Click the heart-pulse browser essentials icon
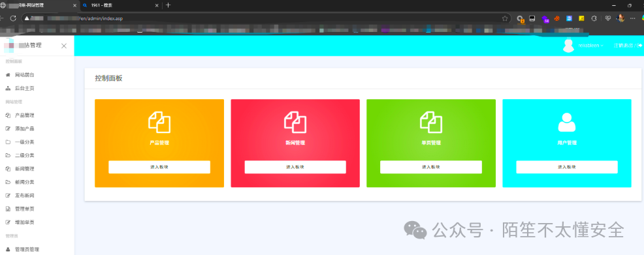The width and height of the screenshot is (644, 255). tap(608, 18)
